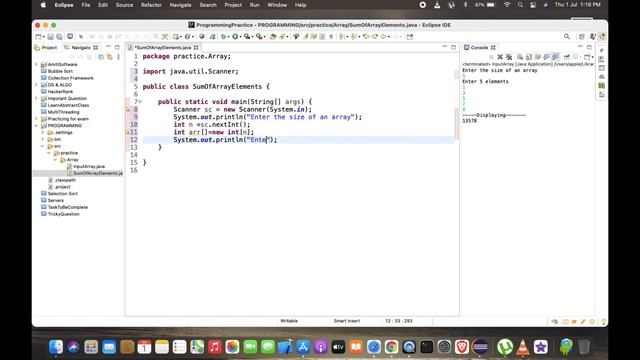Click the Wi-Fi icon in menu bar
Viewport: 640px width, 360px height.
click(x=507, y=5)
